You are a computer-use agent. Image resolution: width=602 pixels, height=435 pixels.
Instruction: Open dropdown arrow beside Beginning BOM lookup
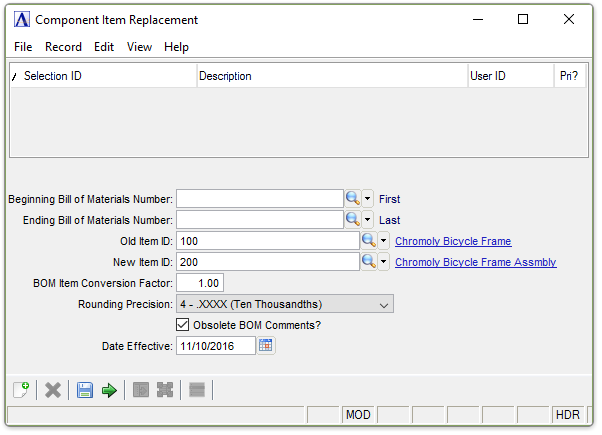[368, 199]
